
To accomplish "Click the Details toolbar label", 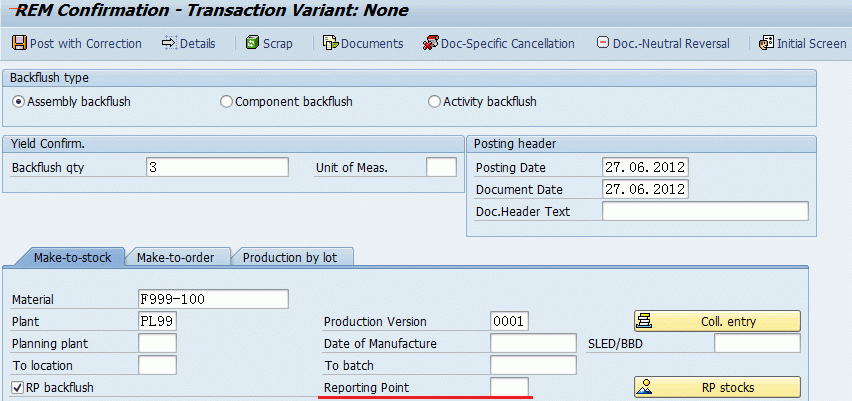I will 198,43.
